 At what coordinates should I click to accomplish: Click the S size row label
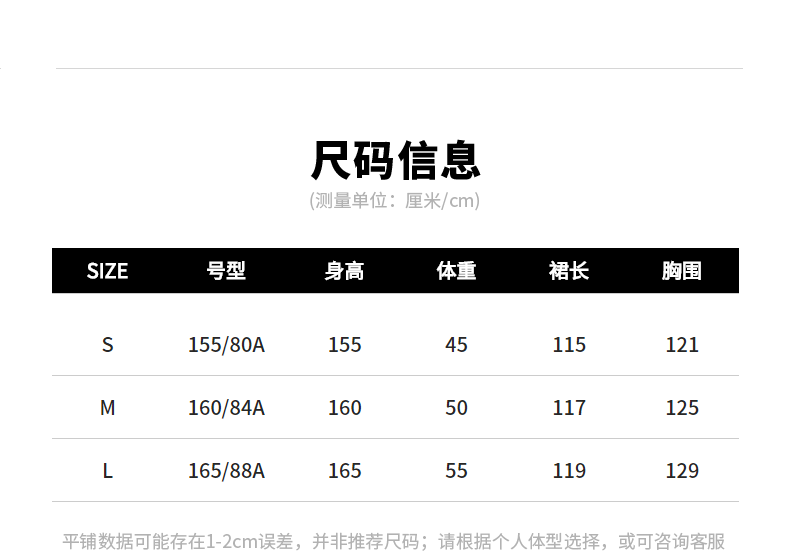(x=107, y=345)
